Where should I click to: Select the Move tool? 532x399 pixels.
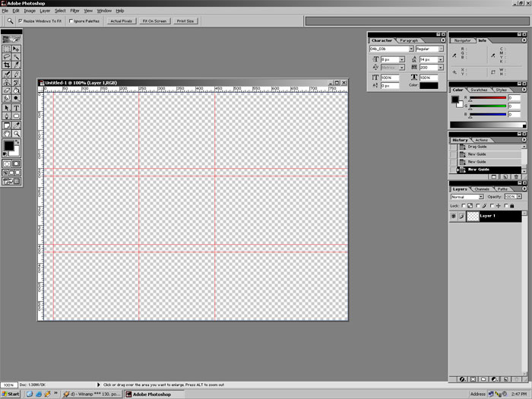(16, 49)
